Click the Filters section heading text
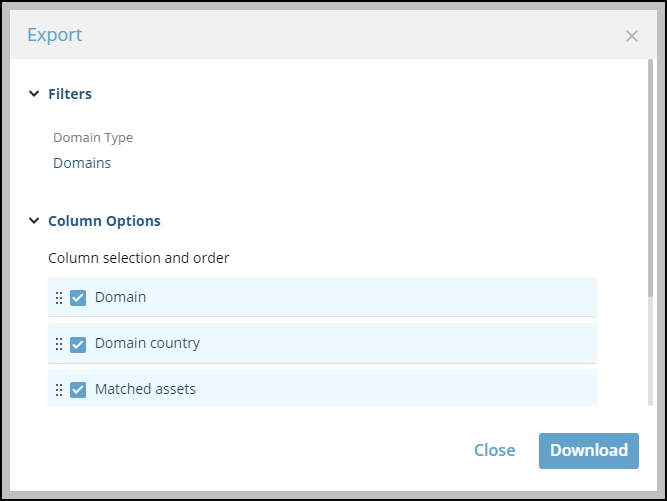Screen dimensions: 667x501 [x=70, y=94]
